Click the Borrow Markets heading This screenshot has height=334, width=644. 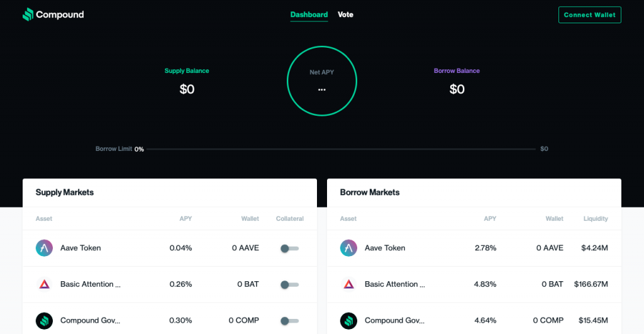pos(370,192)
